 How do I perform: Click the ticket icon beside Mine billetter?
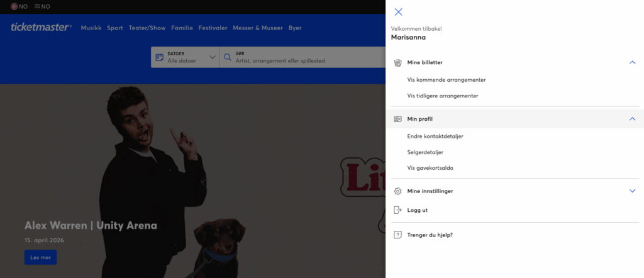(397, 63)
